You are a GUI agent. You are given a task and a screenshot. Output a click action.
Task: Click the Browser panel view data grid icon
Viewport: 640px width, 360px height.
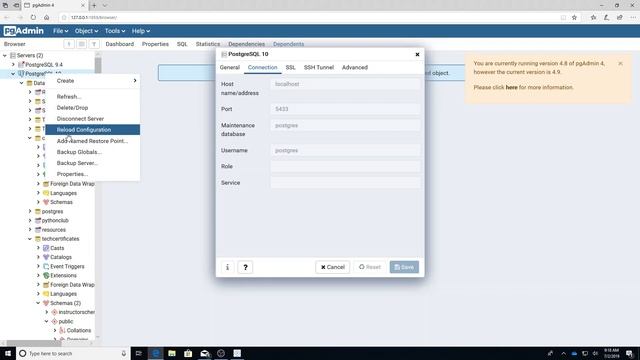[82, 44]
